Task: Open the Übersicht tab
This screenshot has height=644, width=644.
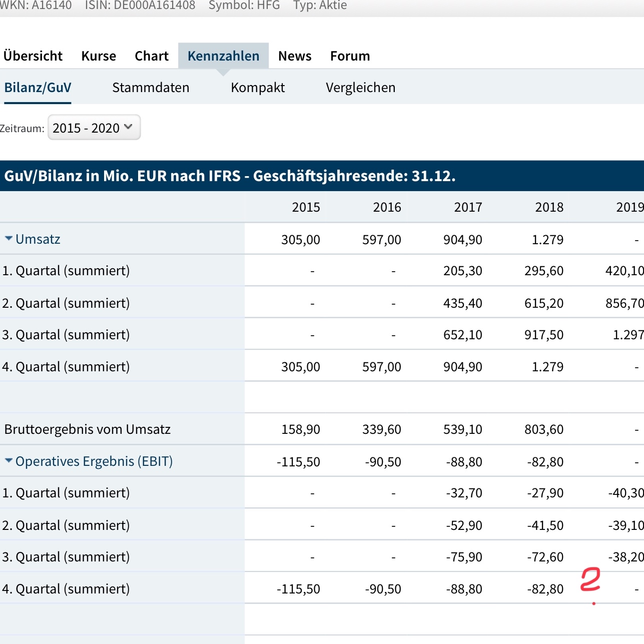Action: point(33,56)
